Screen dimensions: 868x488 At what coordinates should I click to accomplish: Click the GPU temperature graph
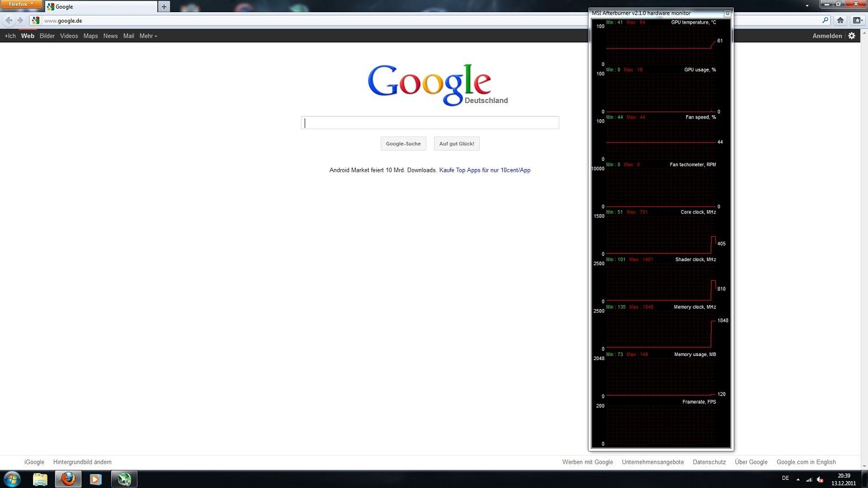(661, 45)
